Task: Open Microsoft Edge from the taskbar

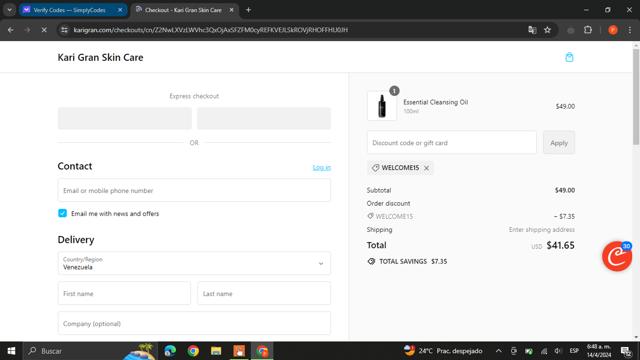Action: tap(170, 351)
